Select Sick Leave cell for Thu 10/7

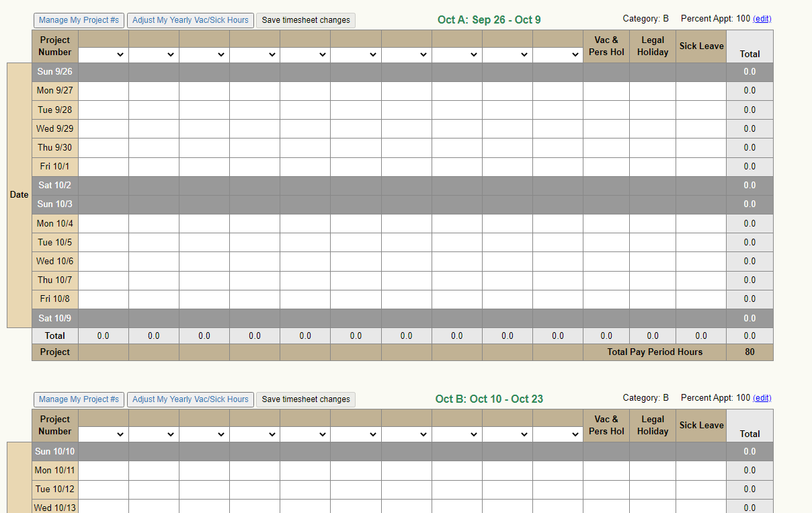point(701,280)
